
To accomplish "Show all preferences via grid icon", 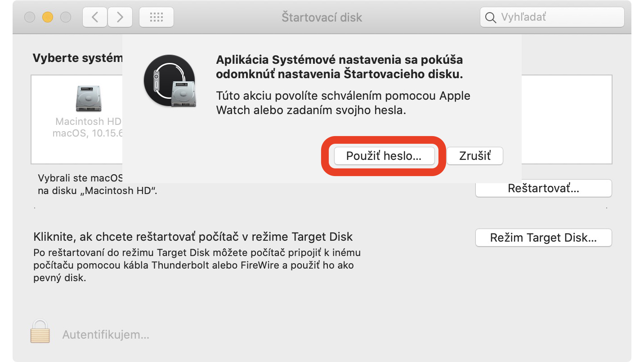I will [156, 18].
